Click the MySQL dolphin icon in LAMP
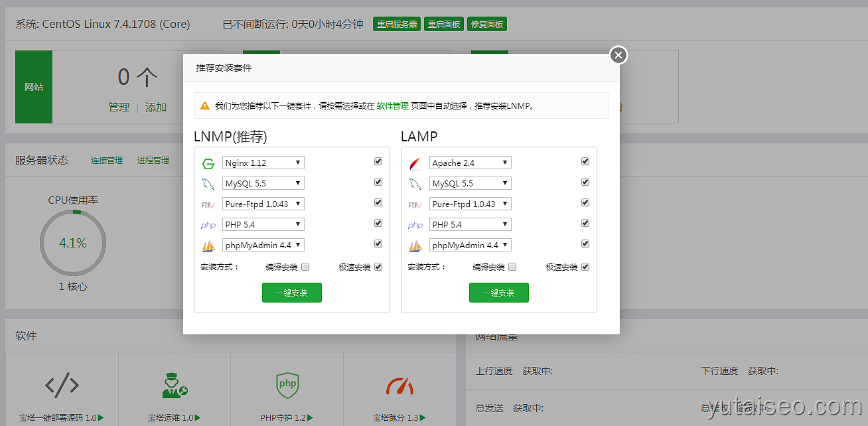Image resolution: width=868 pixels, height=426 pixels. (x=415, y=184)
